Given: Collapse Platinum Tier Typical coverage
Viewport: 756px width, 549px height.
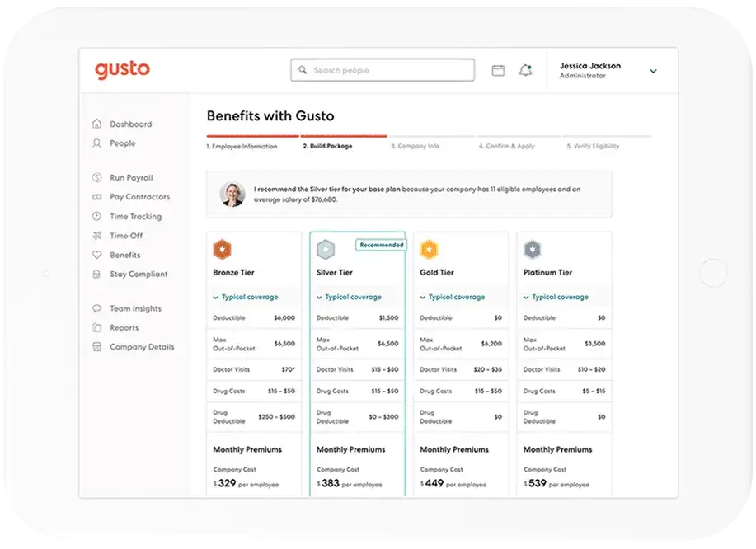Looking at the screenshot, I should [x=556, y=297].
